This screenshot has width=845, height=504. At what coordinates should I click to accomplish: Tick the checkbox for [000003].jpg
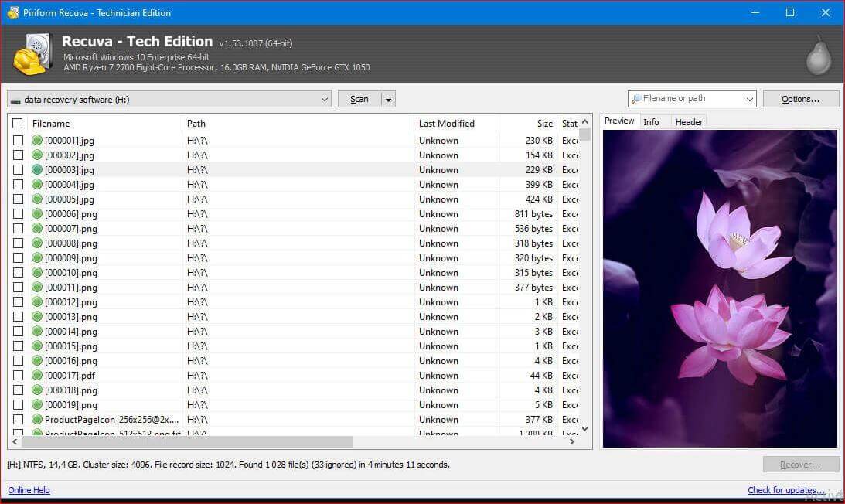[18, 170]
